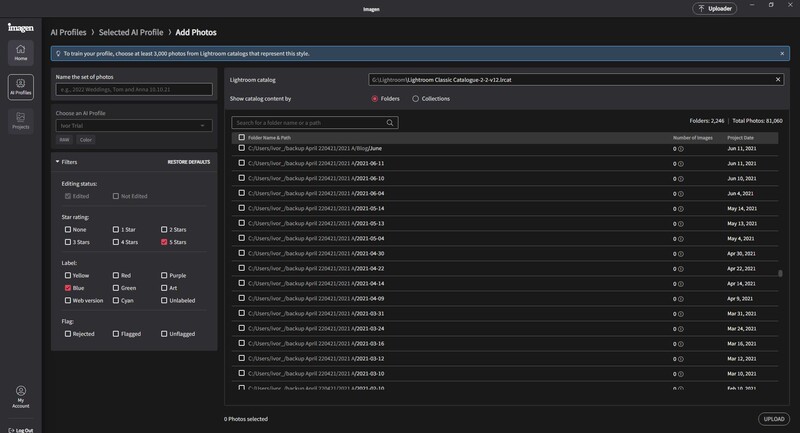Sort by Project Date column header
The height and width of the screenshot is (433, 800).
point(740,138)
